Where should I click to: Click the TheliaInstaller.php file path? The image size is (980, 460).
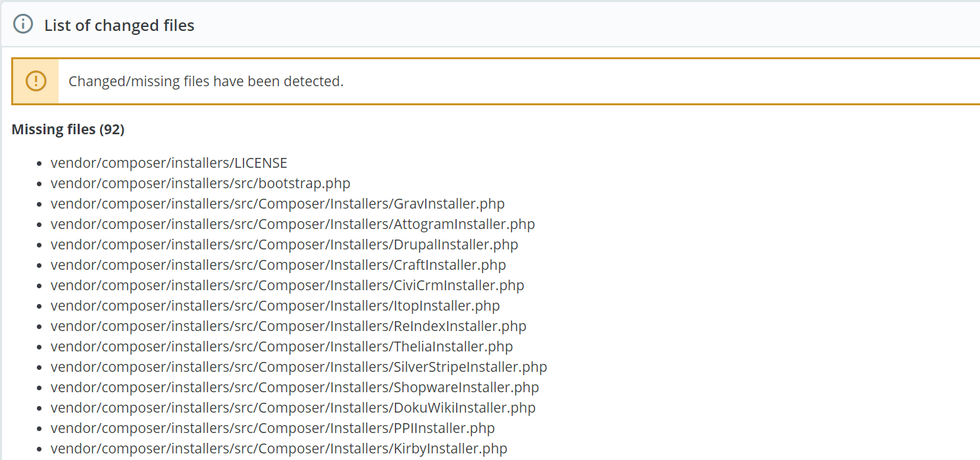(x=281, y=346)
